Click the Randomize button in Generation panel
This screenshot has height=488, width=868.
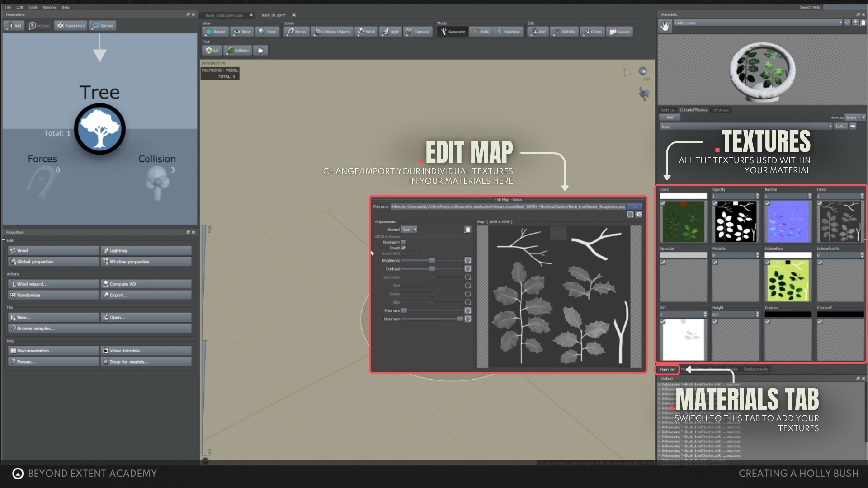point(71,26)
